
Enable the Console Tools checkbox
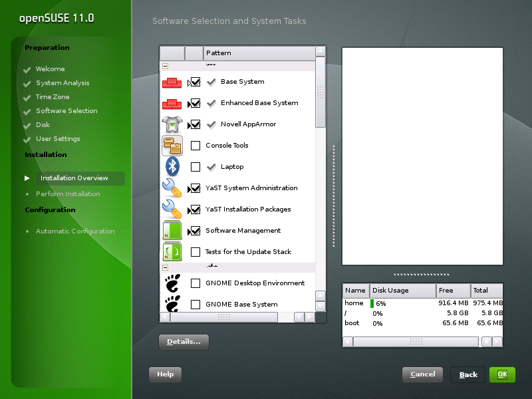[196, 146]
